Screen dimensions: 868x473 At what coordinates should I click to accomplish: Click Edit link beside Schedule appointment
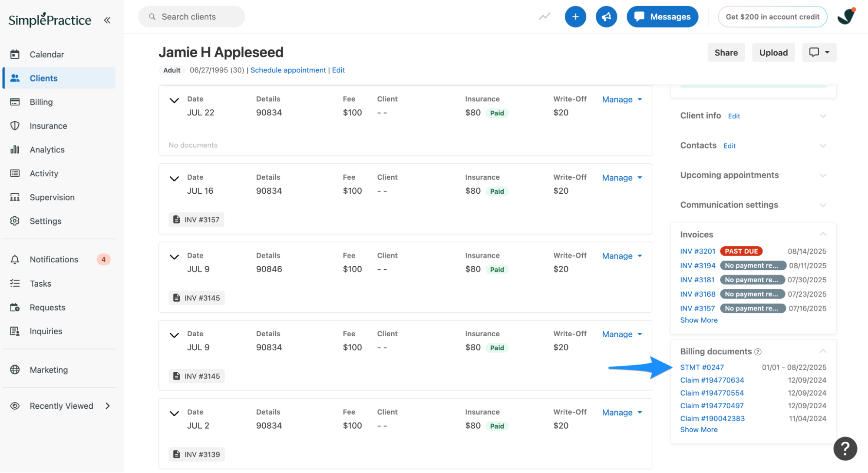[338, 70]
